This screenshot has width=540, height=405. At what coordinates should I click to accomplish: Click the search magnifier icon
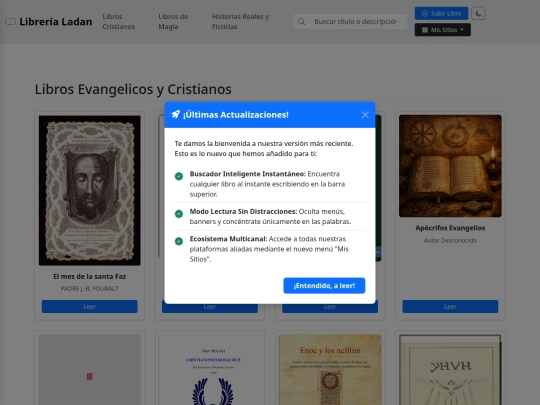pyautogui.click(x=301, y=22)
